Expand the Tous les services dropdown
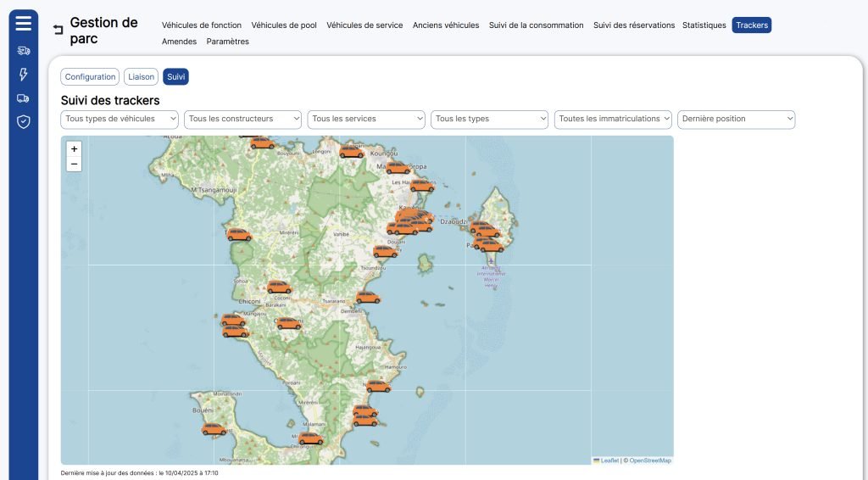Image resolution: width=868 pixels, height=480 pixels. (366, 119)
